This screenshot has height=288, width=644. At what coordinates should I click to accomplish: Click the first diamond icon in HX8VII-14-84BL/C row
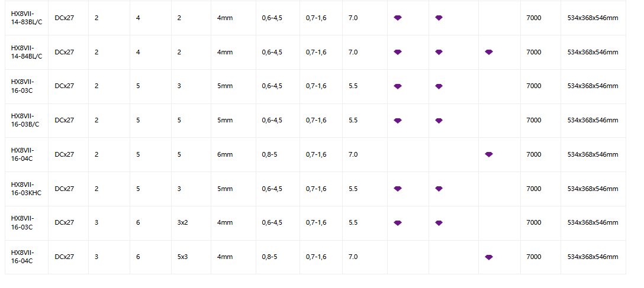pyautogui.click(x=398, y=52)
